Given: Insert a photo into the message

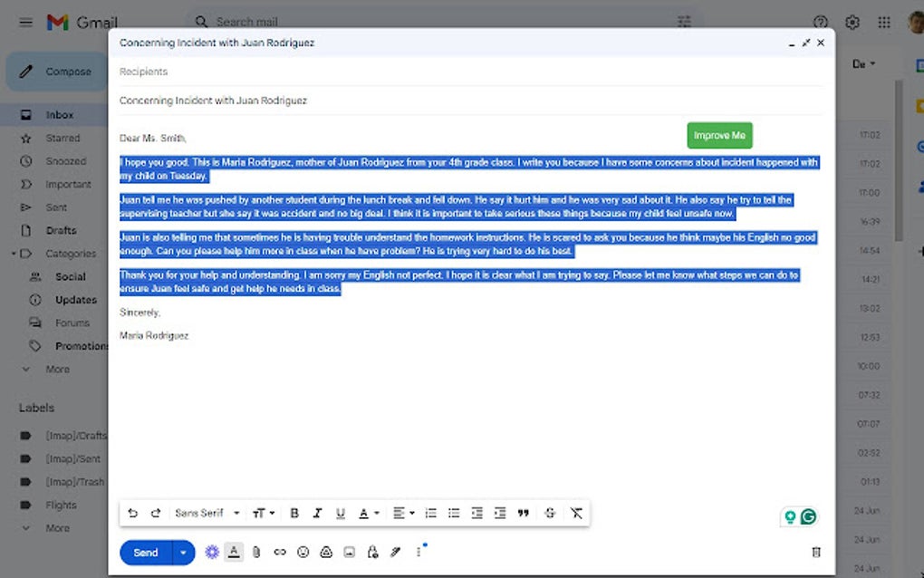Looking at the screenshot, I should click(x=349, y=552).
